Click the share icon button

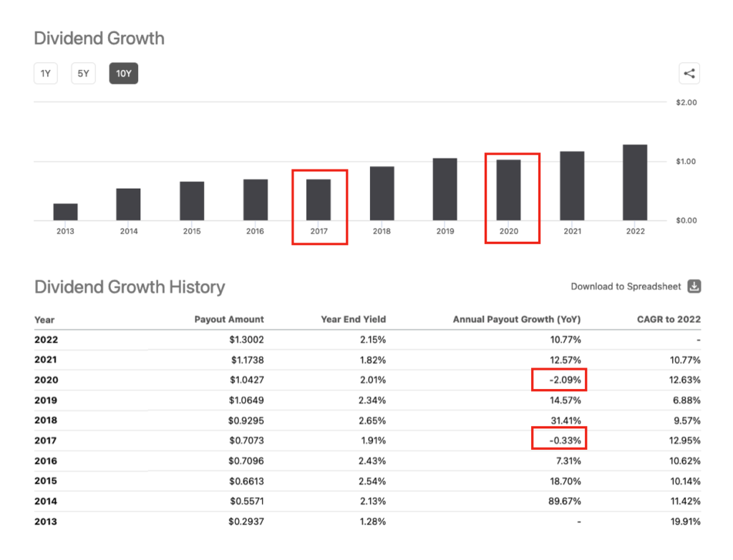pyautogui.click(x=689, y=74)
